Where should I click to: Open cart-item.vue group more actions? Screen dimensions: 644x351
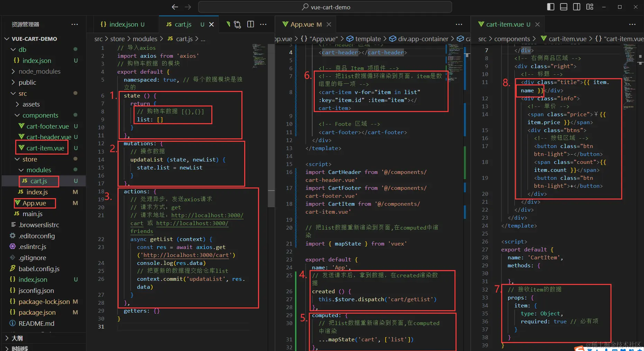coord(632,24)
